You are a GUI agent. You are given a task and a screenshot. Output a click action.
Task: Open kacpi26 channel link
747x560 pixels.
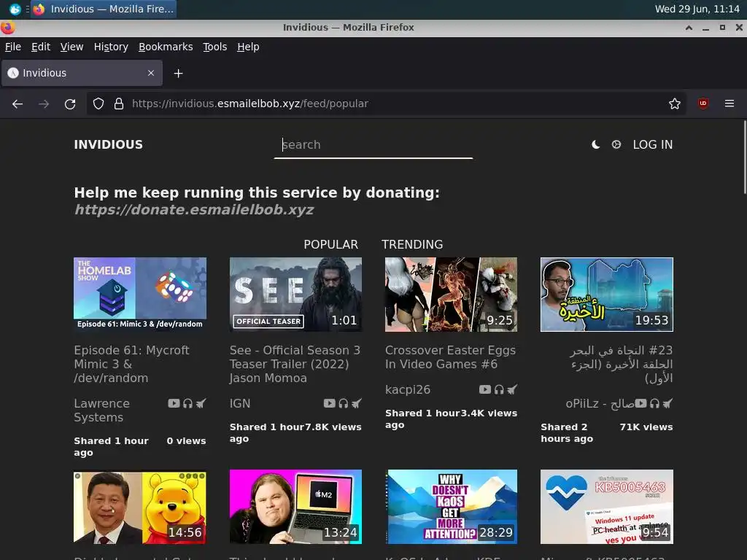pyautogui.click(x=407, y=390)
